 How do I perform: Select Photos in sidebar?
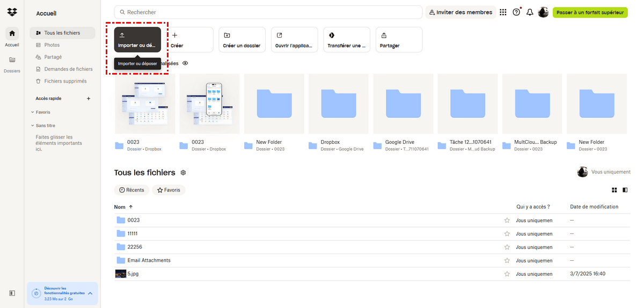pyautogui.click(x=62, y=45)
